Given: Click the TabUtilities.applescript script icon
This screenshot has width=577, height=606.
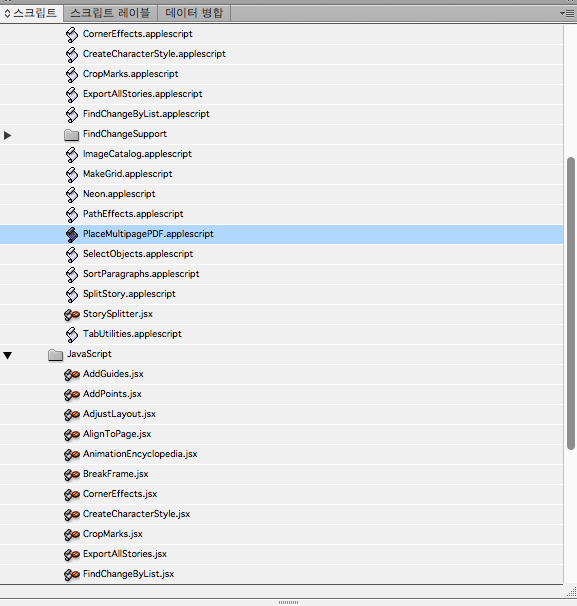Looking at the screenshot, I should pyautogui.click(x=71, y=334).
